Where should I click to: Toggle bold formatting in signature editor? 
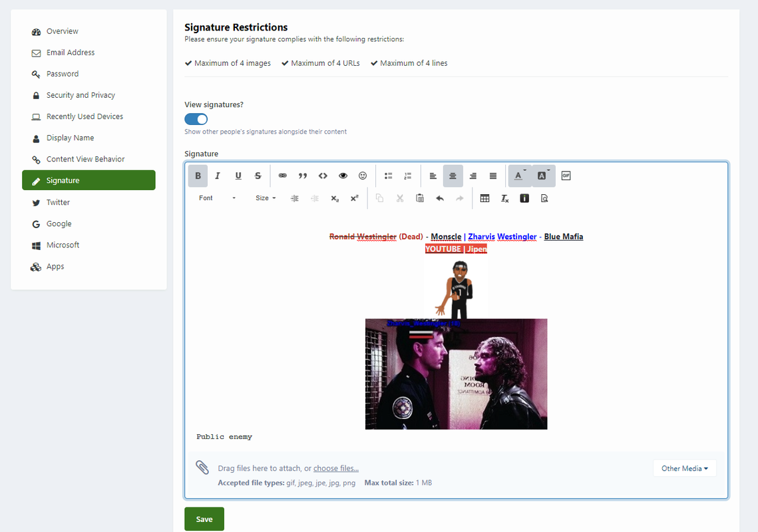point(198,176)
